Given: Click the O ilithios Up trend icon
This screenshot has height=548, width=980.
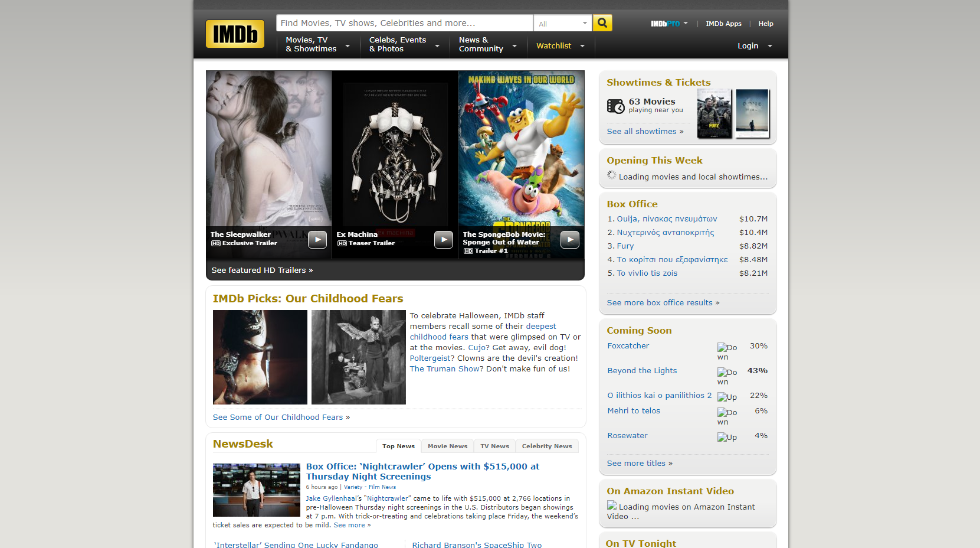Looking at the screenshot, I should (x=727, y=397).
